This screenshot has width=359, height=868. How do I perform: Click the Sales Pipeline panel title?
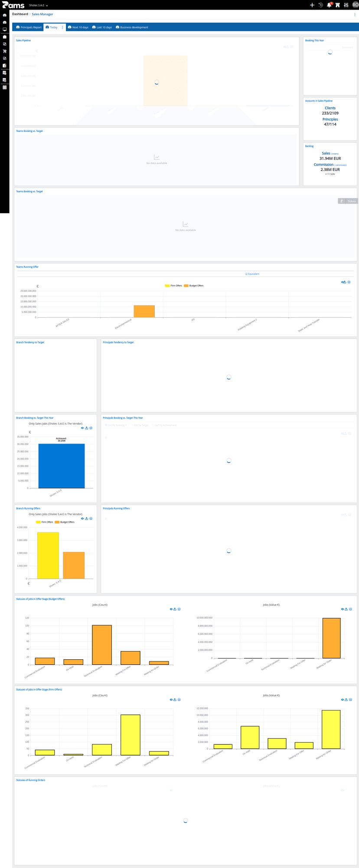[x=23, y=40]
